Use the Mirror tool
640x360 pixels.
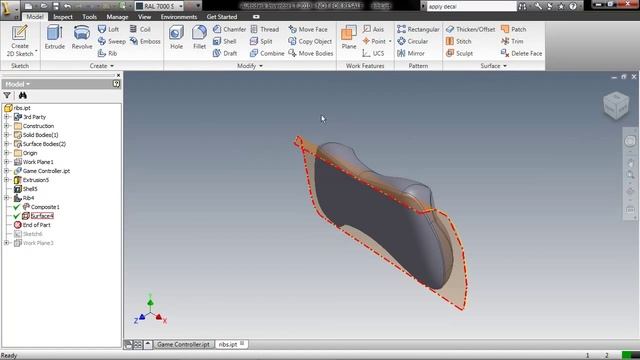click(411, 53)
